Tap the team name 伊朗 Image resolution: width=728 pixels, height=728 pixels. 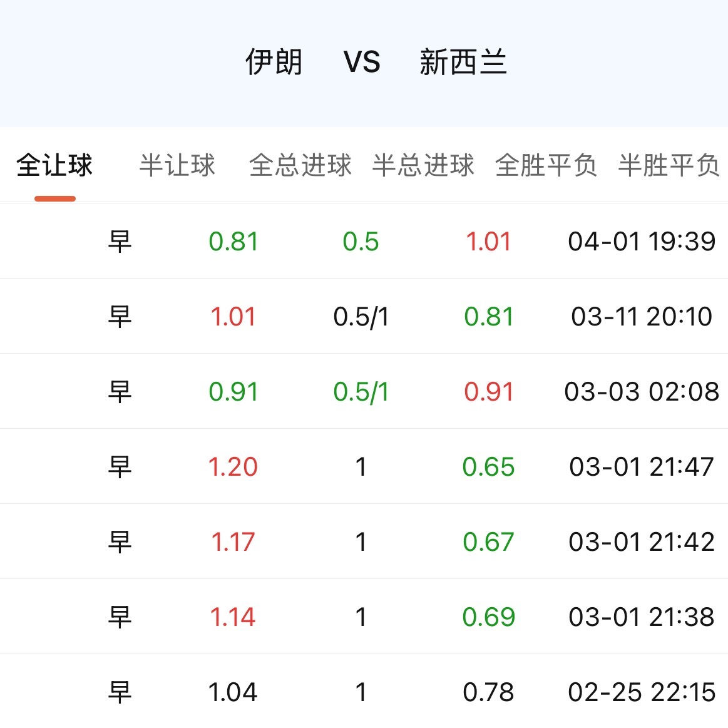[274, 62]
